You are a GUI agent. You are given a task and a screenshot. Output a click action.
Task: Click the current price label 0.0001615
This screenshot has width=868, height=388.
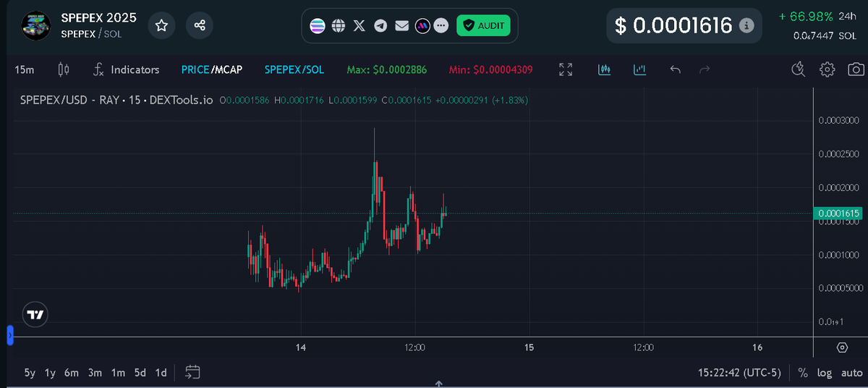pos(839,213)
